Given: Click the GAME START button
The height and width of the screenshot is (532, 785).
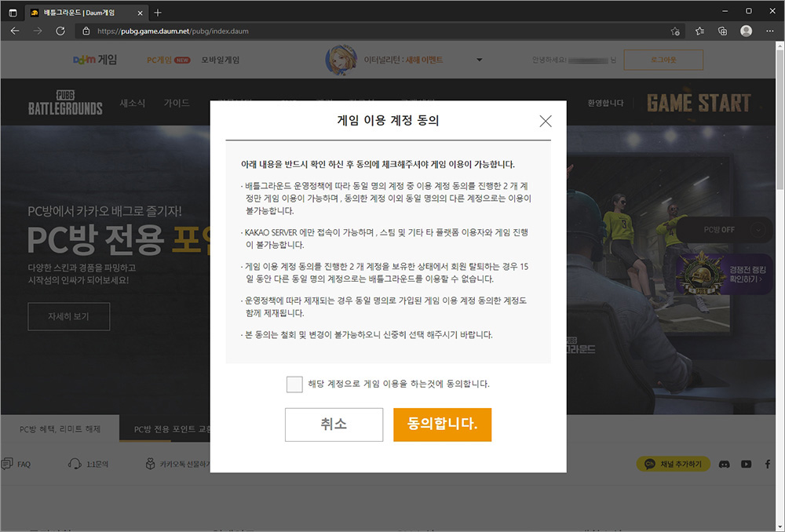Looking at the screenshot, I should pos(699,103).
